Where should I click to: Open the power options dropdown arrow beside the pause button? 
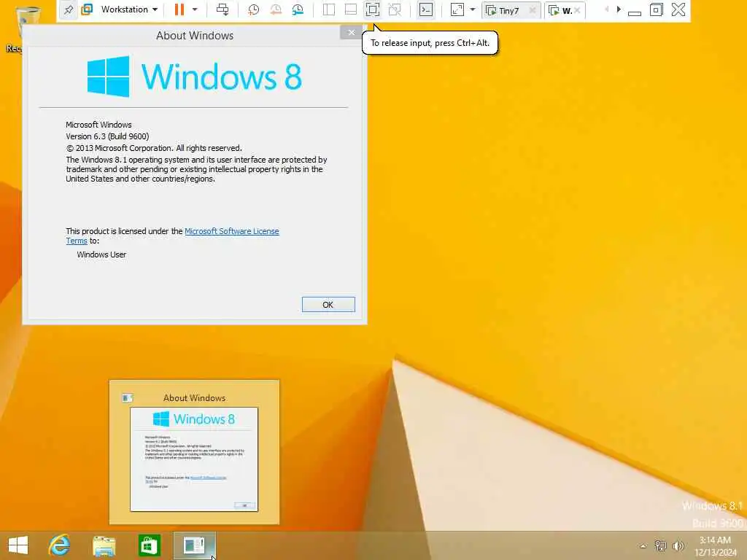tap(194, 9)
